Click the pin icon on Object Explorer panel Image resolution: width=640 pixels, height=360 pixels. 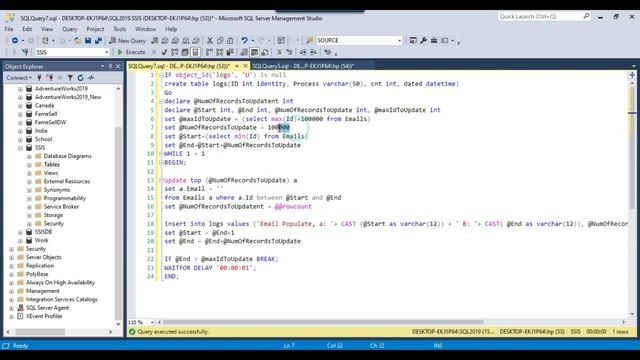tap(110, 66)
